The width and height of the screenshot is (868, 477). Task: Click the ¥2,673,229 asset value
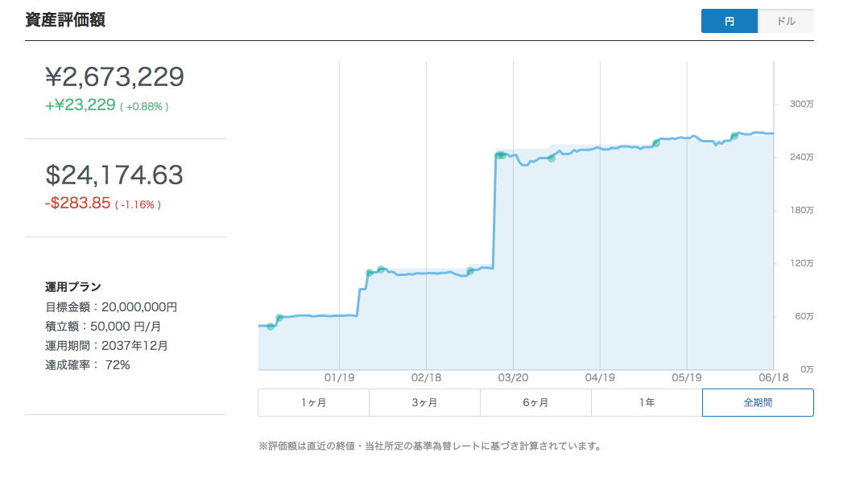[114, 77]
